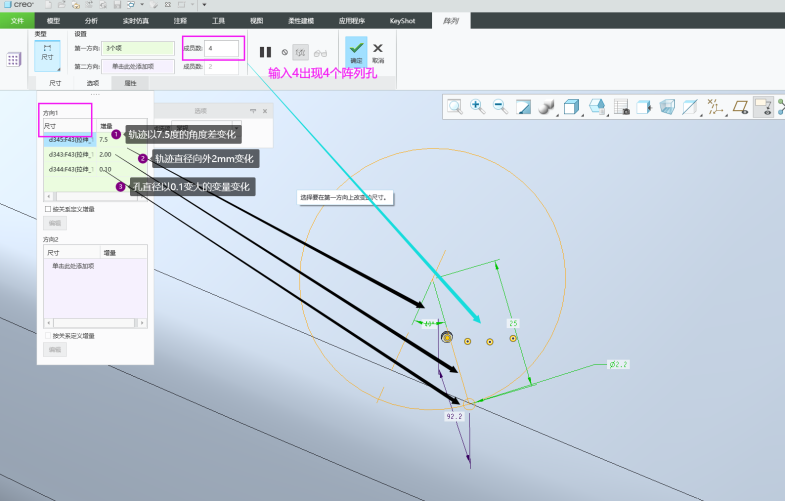Click the glasses preview icon in ribbon
785x501 pixels.
[x=320, y=52]
